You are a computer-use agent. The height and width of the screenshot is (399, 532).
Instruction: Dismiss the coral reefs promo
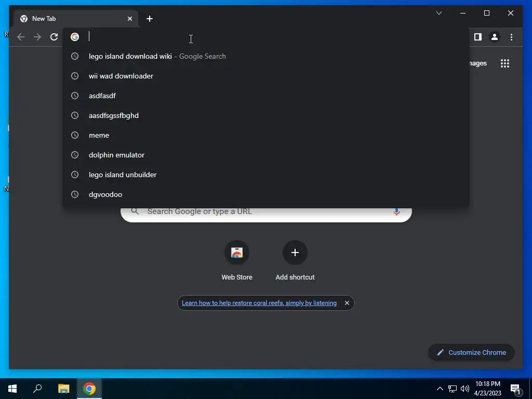pos(347,303)
